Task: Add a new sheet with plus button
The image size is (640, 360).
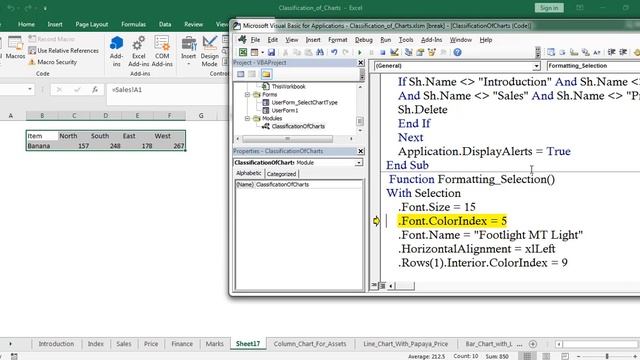Action: tap(533, 344)
